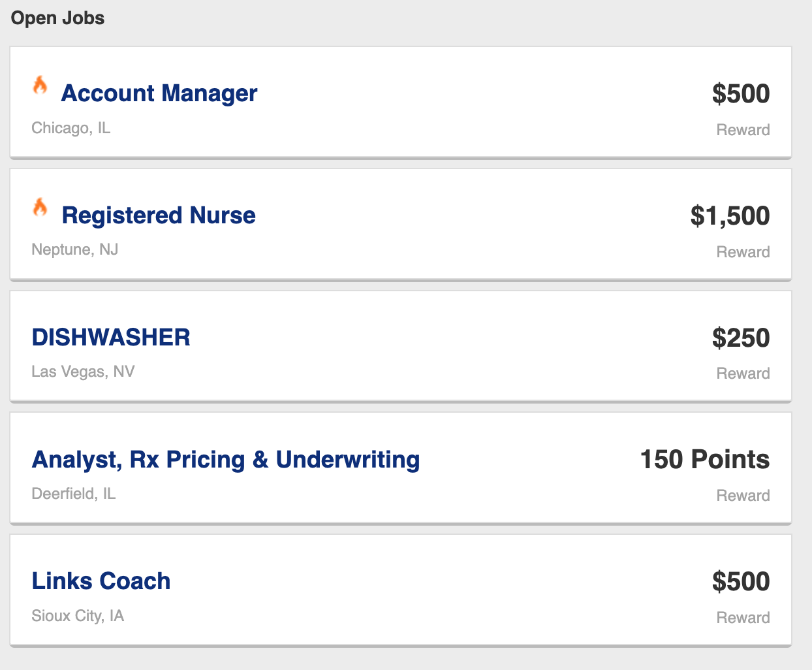
Task: Click the $250 reward for DISHWASHER
Action: (741, 338)
